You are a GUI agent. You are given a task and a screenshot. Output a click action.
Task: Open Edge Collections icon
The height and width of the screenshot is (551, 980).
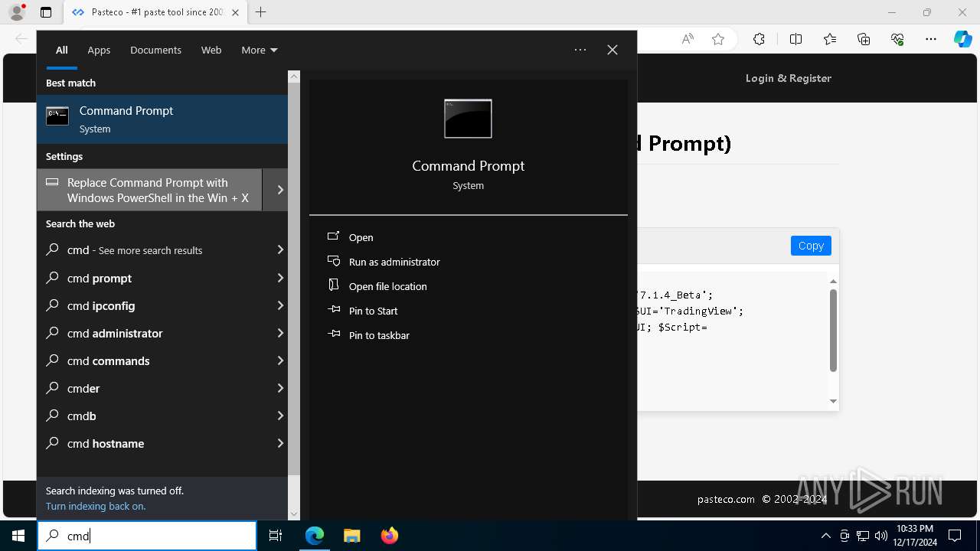click(864, 39)
